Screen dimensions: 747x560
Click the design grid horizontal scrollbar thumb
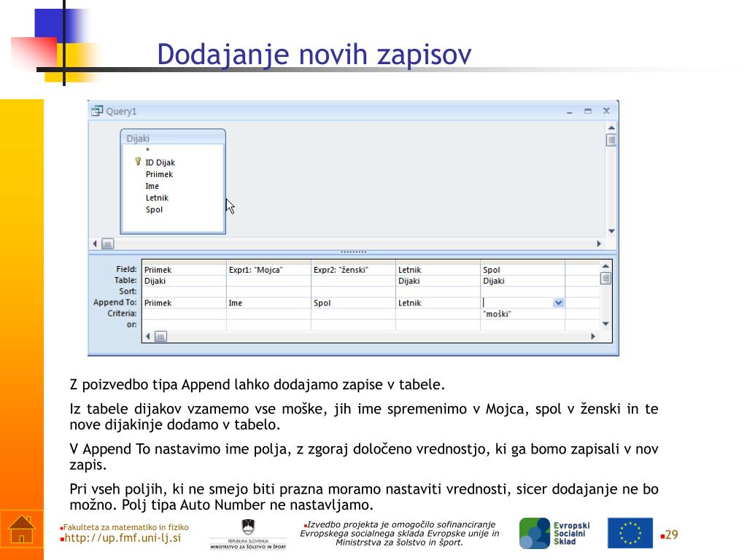click(160, 337)
